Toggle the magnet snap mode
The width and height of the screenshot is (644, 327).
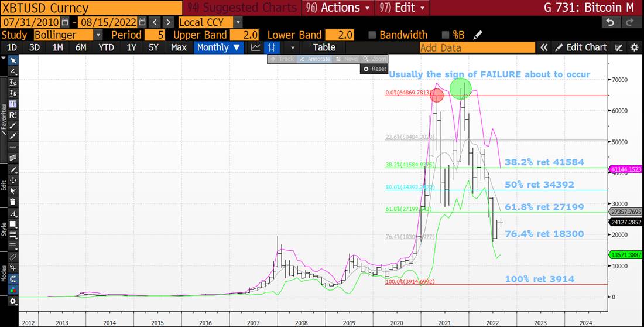coord(13,280)
